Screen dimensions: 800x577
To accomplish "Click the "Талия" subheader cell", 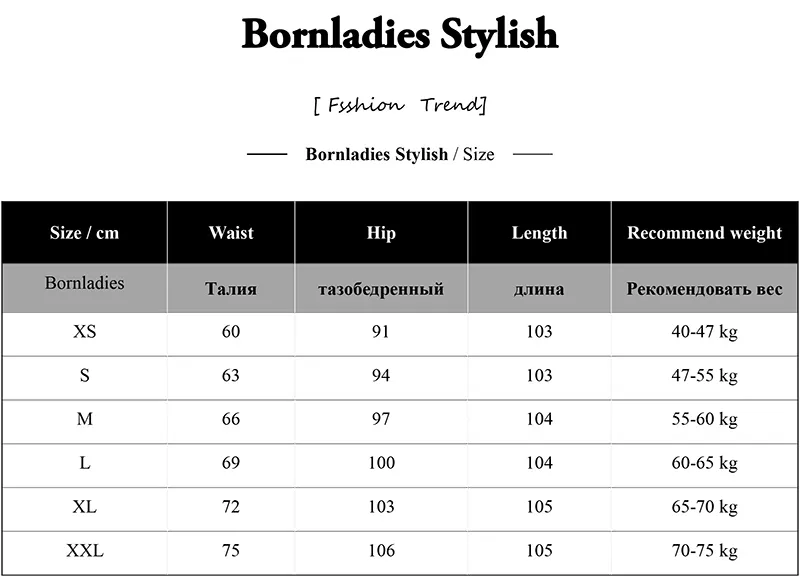I will click(x=231, y=289).
